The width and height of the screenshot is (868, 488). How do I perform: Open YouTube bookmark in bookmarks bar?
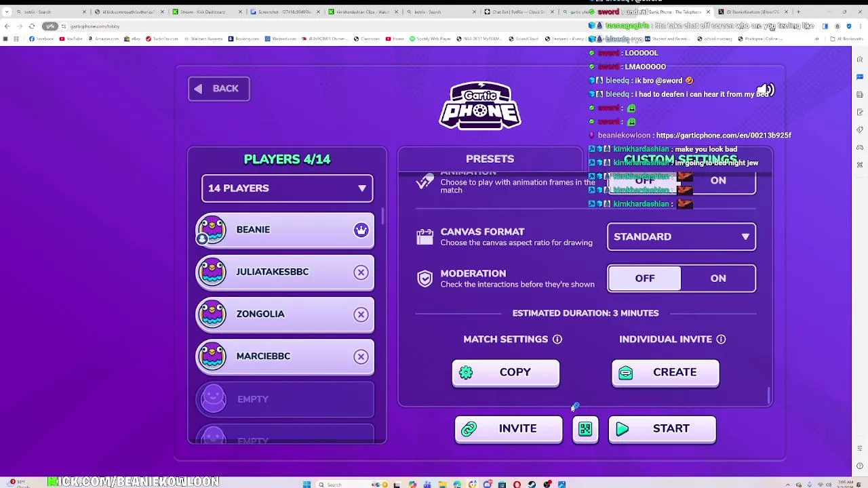pyautogui.click(x=72, y=39)
